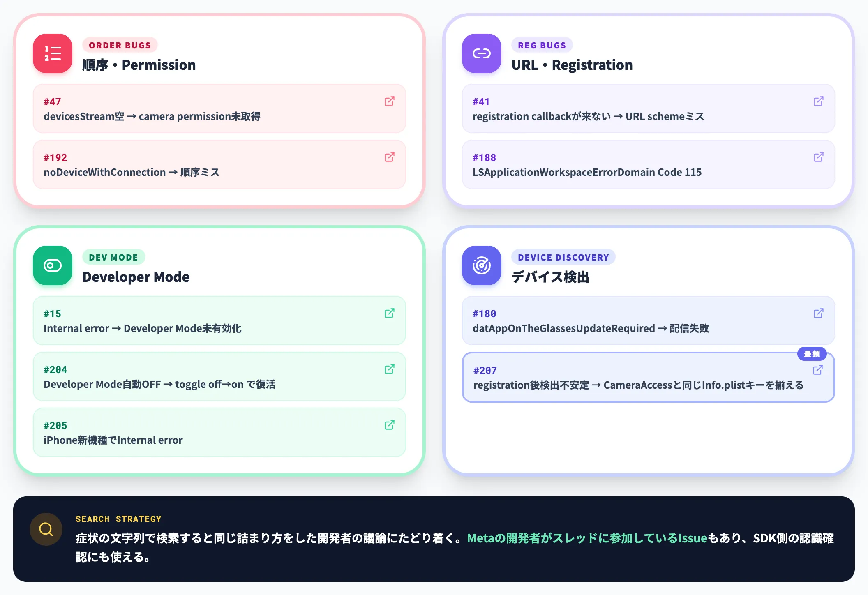
Task: Open external link icon for issue #205
Action: pos(390,425)
